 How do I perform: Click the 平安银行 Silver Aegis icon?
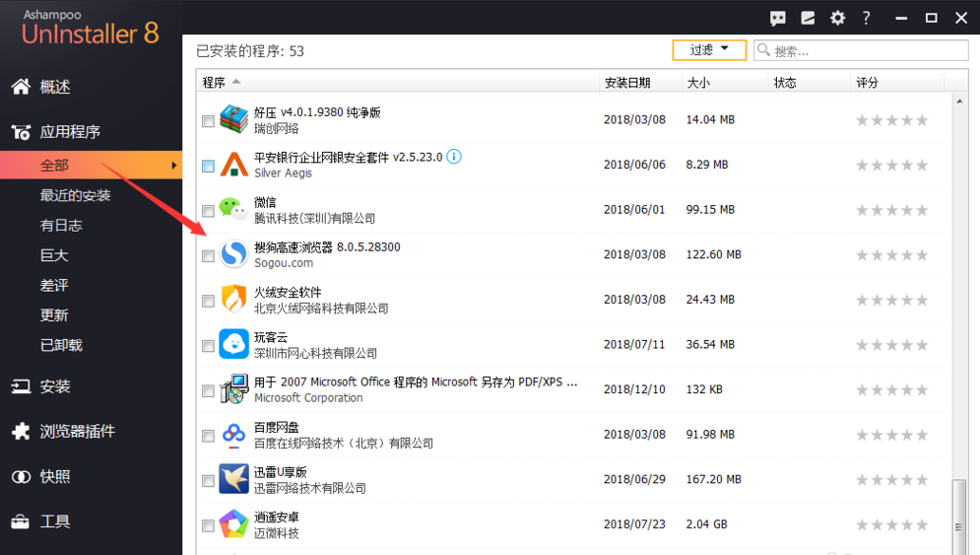(233, 165)
